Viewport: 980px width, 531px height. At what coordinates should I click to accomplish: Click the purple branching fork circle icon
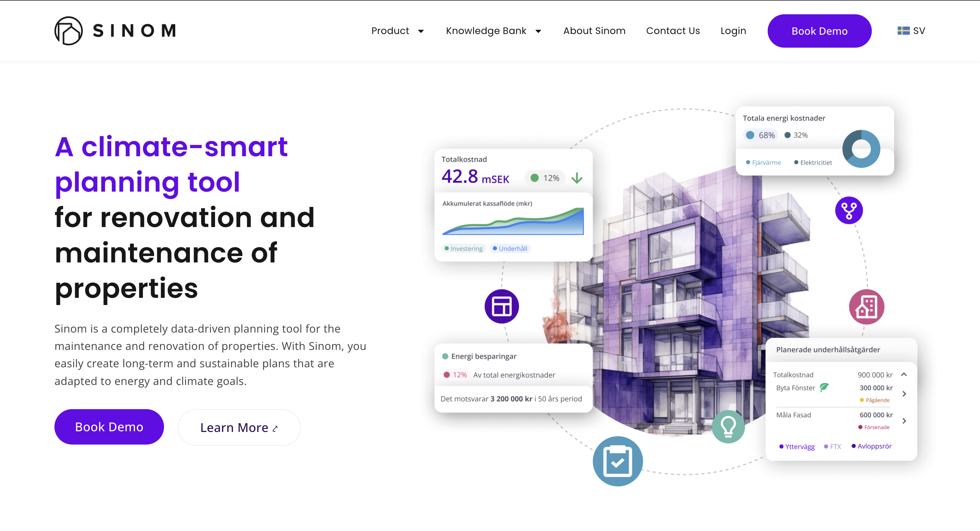click(848, 210)
